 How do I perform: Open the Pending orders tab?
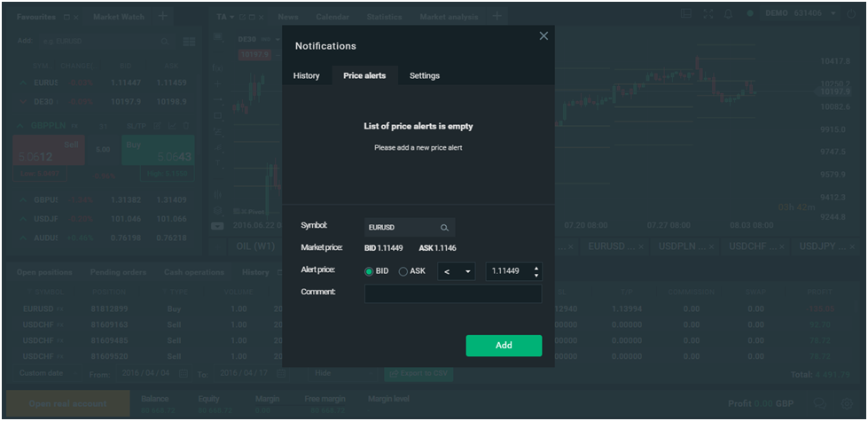click(118, 272)
